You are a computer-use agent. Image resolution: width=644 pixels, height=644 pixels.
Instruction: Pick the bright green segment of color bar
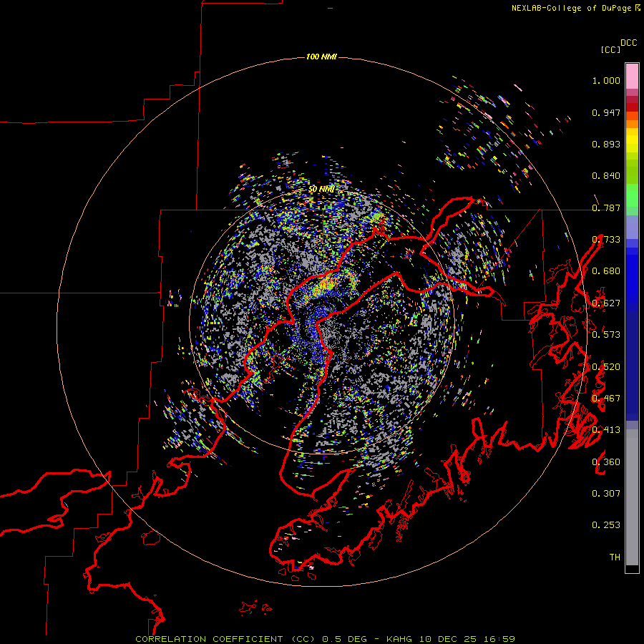(632, 195)
